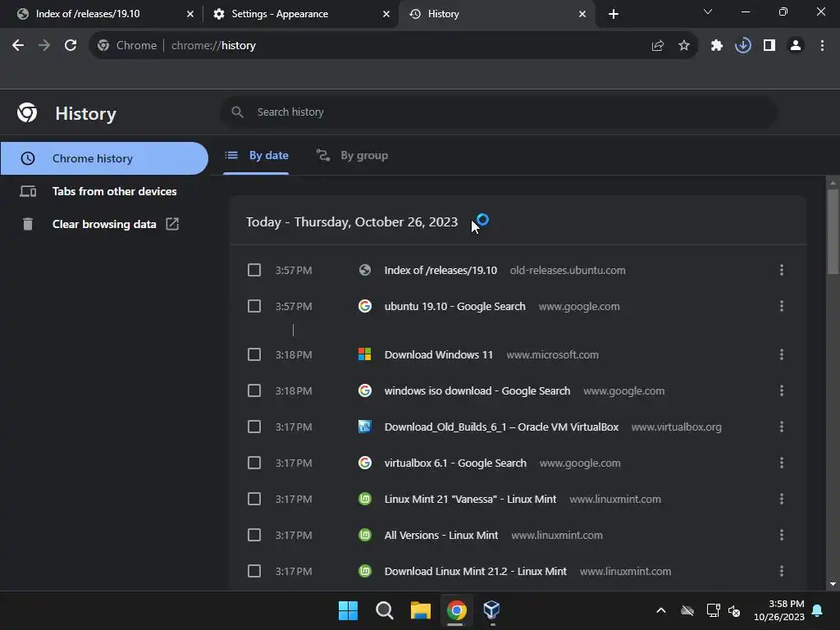The width and height of the screenshot is (840, 630).
Task: Open Chrome's three-dot main menu
Action: click(x=822, y=46)
